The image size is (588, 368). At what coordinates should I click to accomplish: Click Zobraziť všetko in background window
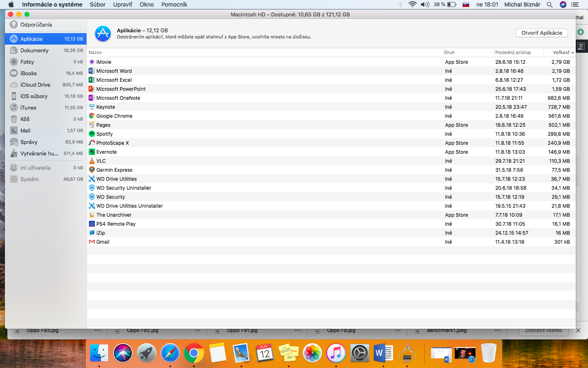tap(543, 331)
